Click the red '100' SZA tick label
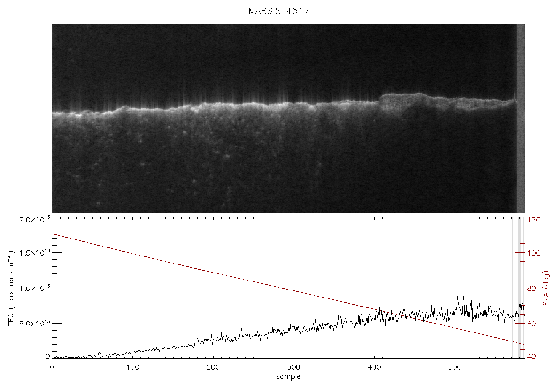 pos(534,253)
